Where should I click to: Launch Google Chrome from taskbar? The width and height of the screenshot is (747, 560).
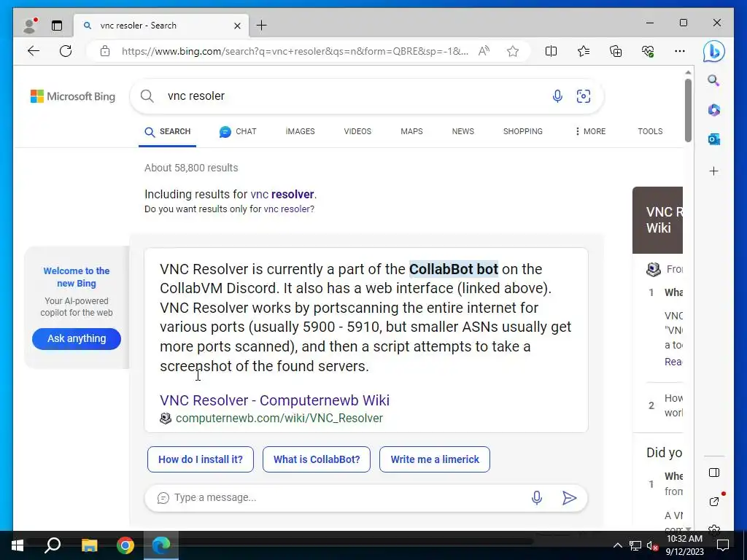125,545
